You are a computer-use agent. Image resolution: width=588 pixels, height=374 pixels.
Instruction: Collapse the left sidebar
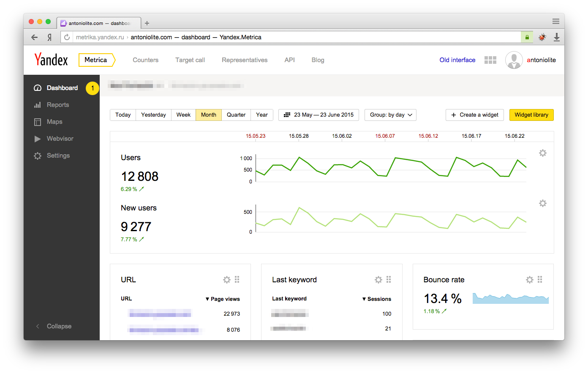click(x=54, y=326)
